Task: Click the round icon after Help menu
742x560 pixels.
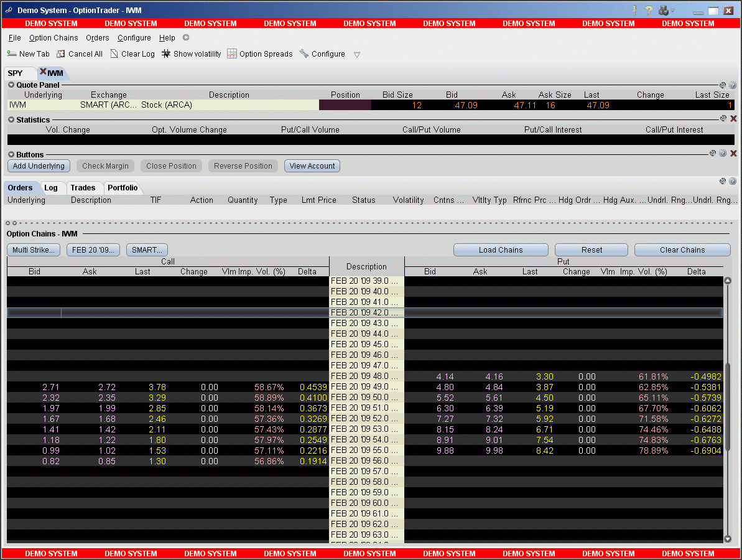Action: coord(186,37)
